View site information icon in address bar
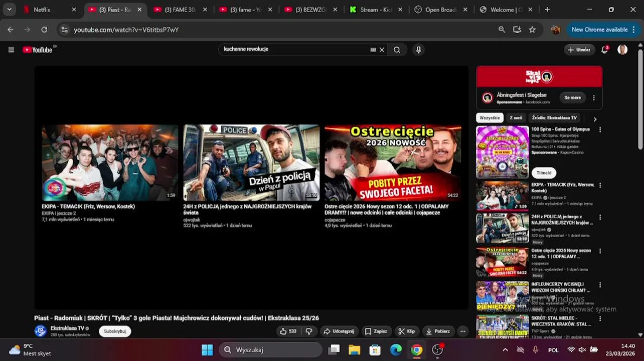Viewport: 644px width, 361px height. coord(64,30)
